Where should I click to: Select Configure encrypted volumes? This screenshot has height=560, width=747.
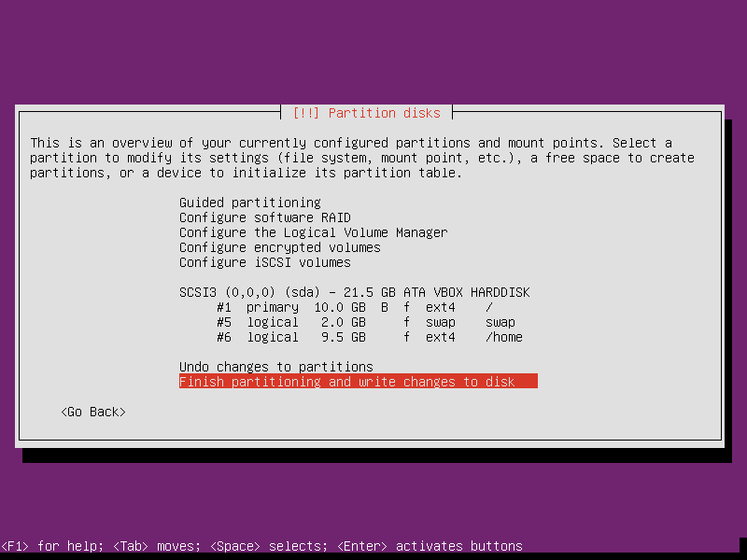(x=280, y=247)
